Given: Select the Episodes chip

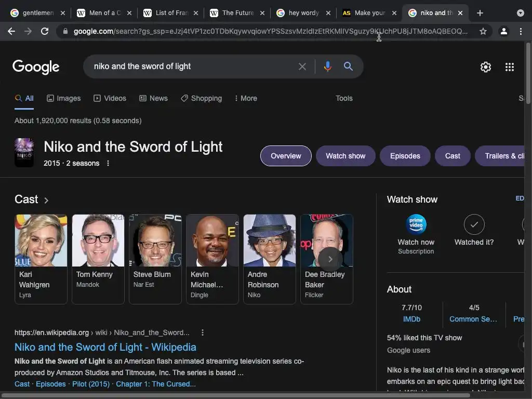Looking at the screenshot, I should click(405, 156).
